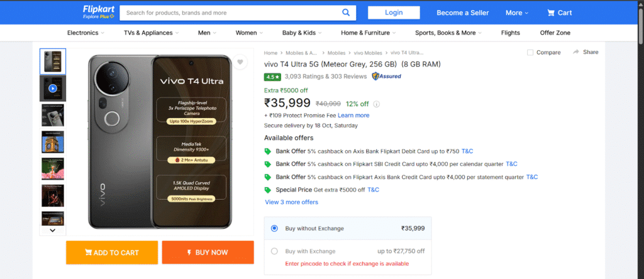Screen dimensions: 644x279
Task: Click green tag icon of SBI Credit Card offer
Action: click(x=268, y=164)
